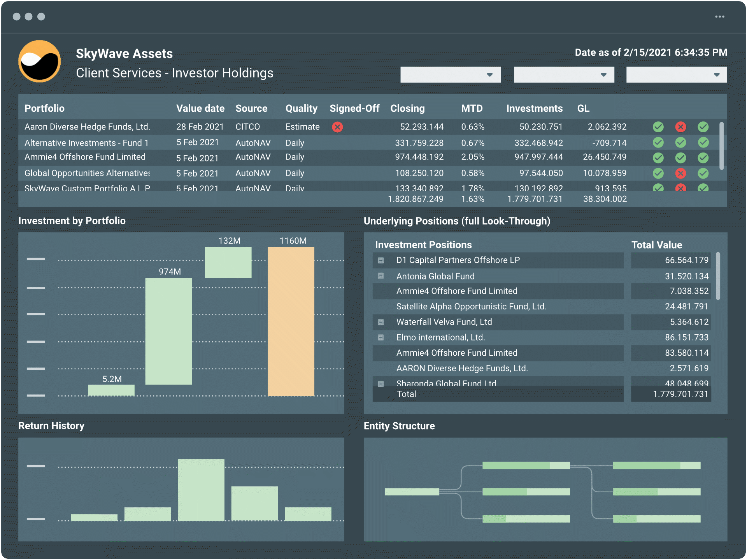The height and width of the screenshot is (560, 747).
Task: Click the Investment Positions list scrollbar
Action: 718,276
